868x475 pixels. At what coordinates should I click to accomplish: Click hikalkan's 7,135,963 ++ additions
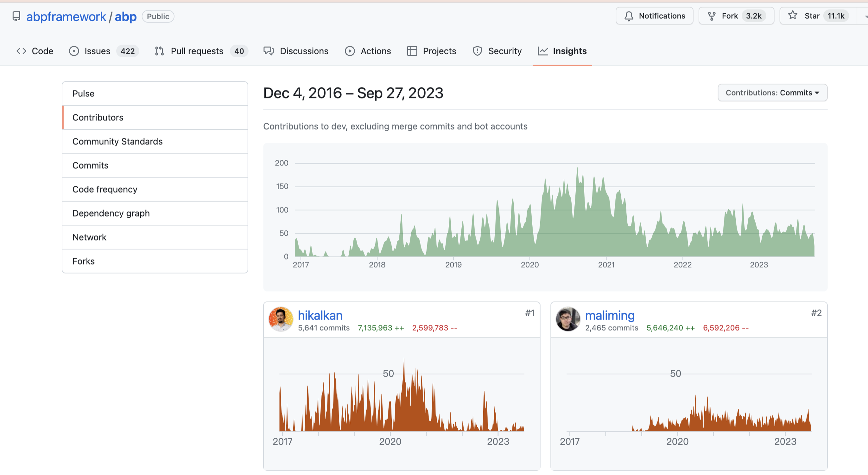(381, 328)
